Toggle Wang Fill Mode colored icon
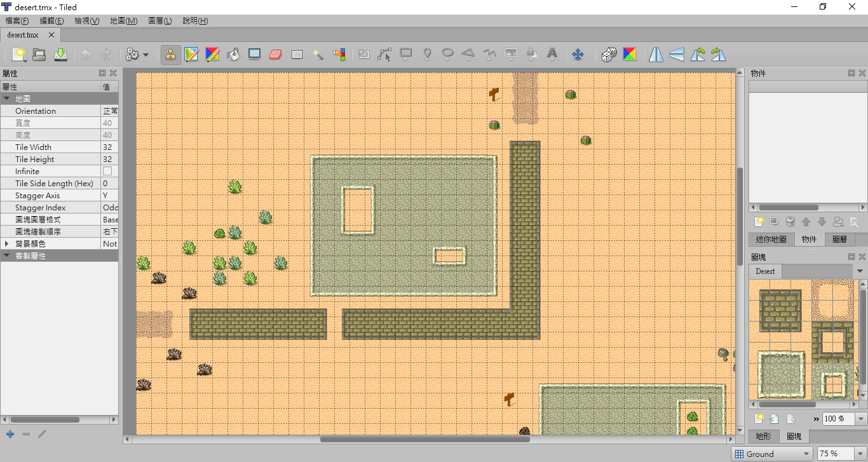The width and height of the screenshot is (868, 462). [629, 55]
